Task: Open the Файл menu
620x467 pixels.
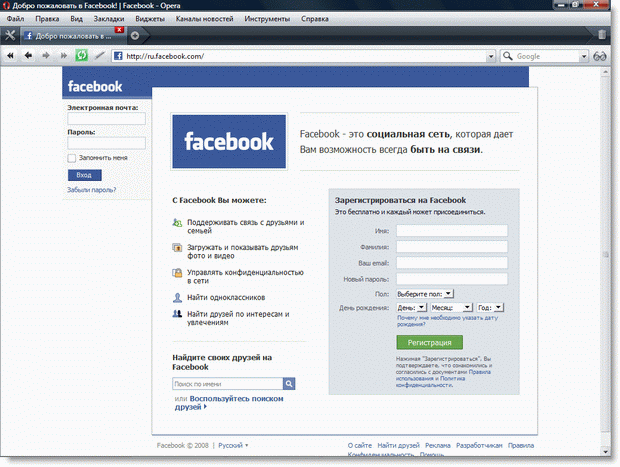Action: (x=15, y=19)
